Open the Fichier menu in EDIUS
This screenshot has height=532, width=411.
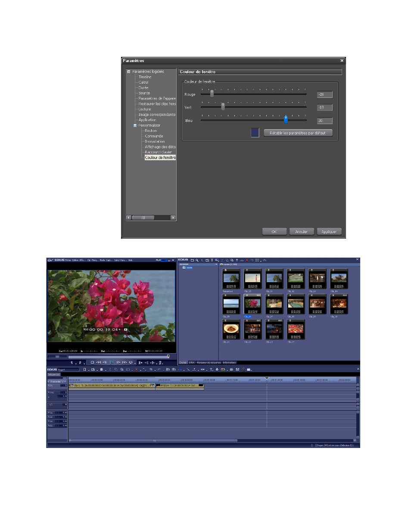pos(68,260)
